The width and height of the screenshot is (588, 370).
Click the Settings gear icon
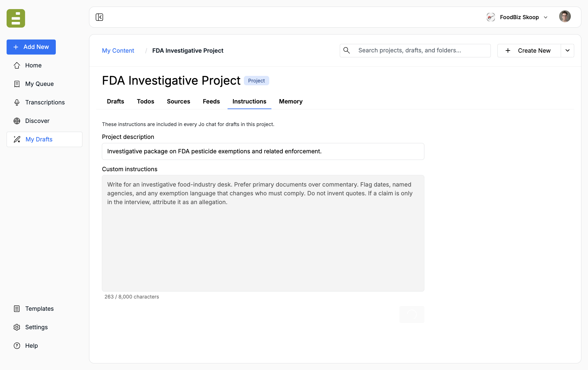17,327
